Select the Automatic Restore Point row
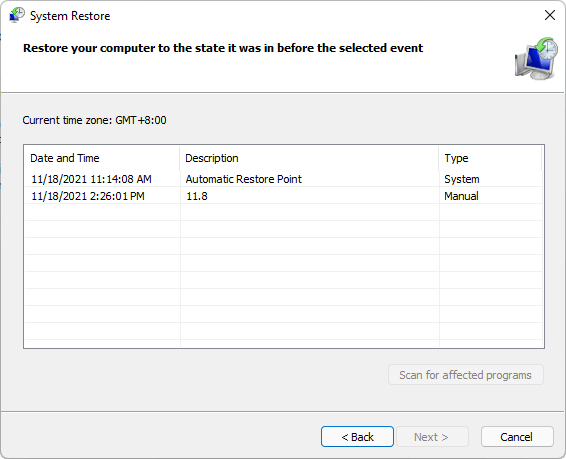 (283, 179)
